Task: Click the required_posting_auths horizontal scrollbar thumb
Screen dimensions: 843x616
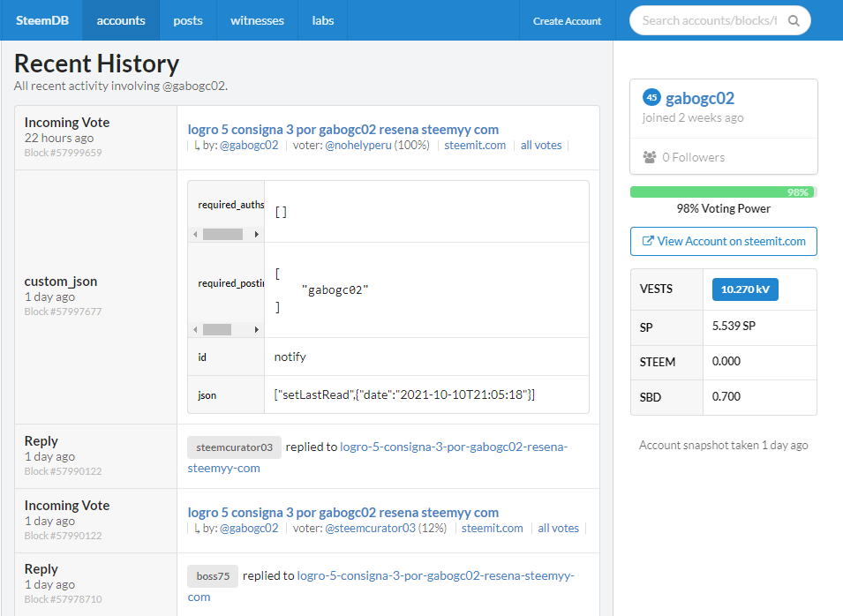Action: pos(216,329)
